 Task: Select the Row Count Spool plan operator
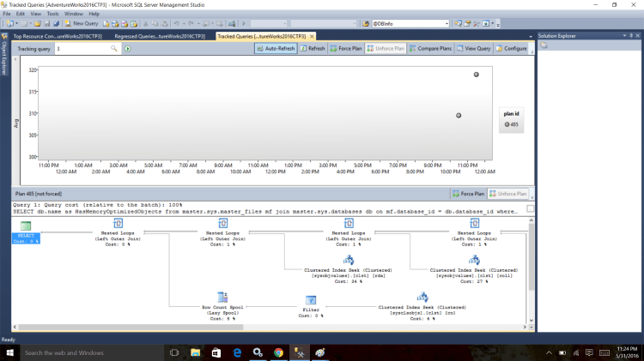(222, 298)
